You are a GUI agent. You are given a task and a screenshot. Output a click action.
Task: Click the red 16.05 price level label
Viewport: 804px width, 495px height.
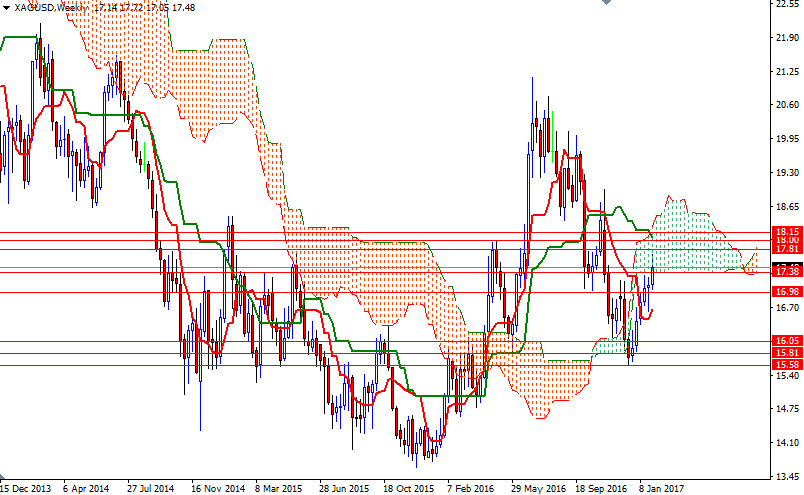[787, 341]
